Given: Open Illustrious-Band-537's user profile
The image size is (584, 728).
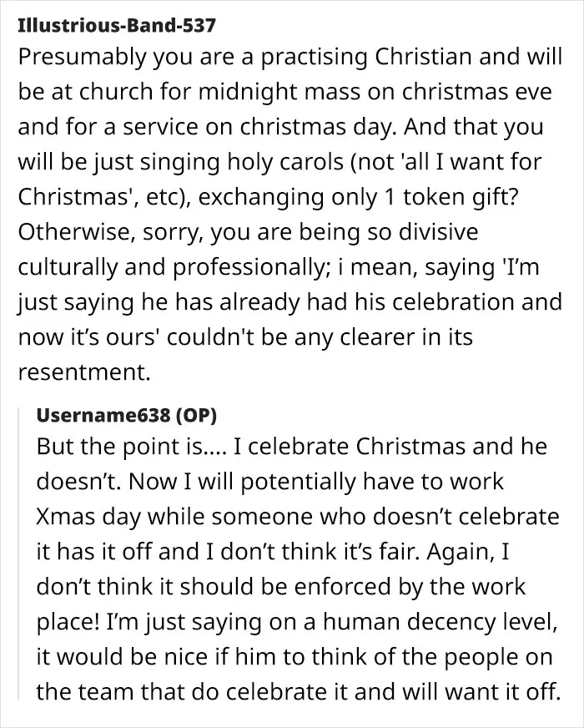Looking at the screenshot, I should point(117,25).
